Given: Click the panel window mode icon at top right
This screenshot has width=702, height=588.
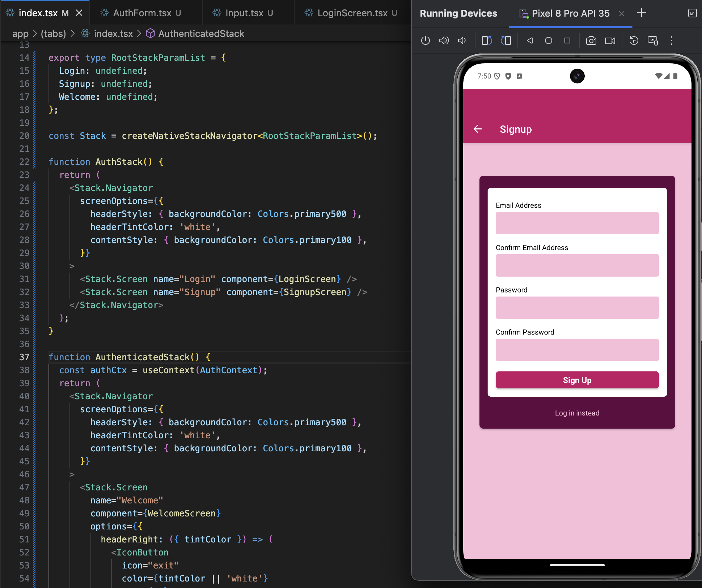Looking at the screenshot, I should pyautogui.click(x=692, y=13).
